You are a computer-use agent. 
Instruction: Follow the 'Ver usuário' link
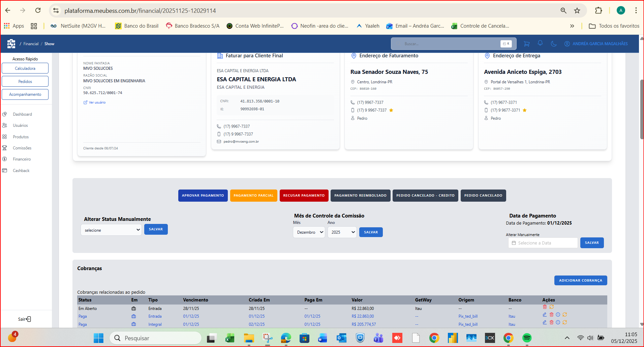click(97, 103)
